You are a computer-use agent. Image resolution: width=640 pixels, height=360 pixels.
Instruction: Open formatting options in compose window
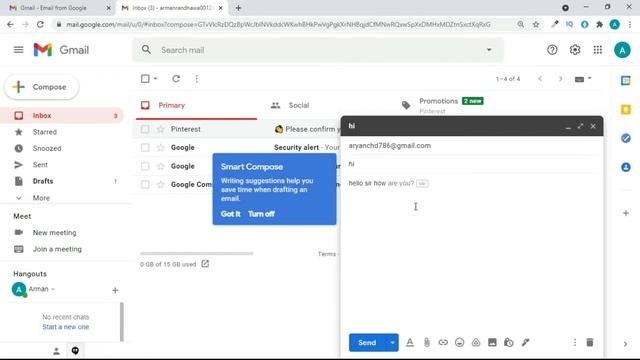pos(410,342)
